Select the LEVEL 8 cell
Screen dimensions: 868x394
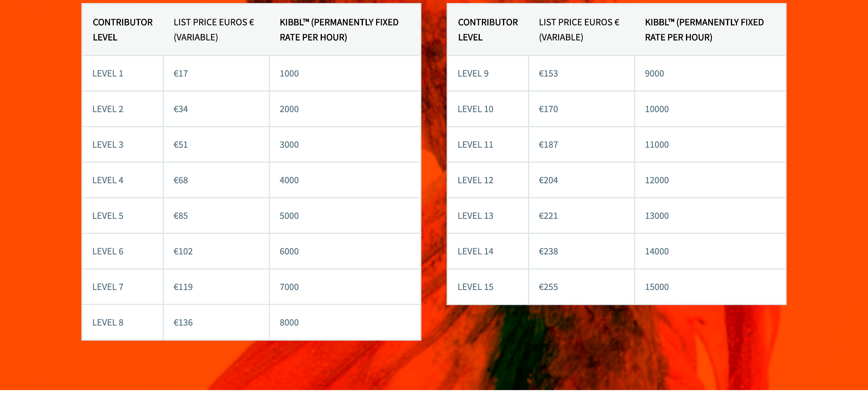click(123, 323)
